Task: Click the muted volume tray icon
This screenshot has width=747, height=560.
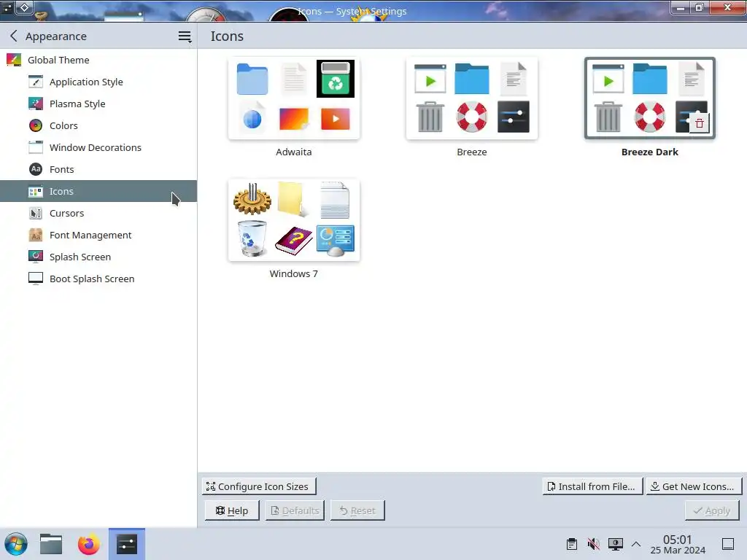Action: point(594,544)
